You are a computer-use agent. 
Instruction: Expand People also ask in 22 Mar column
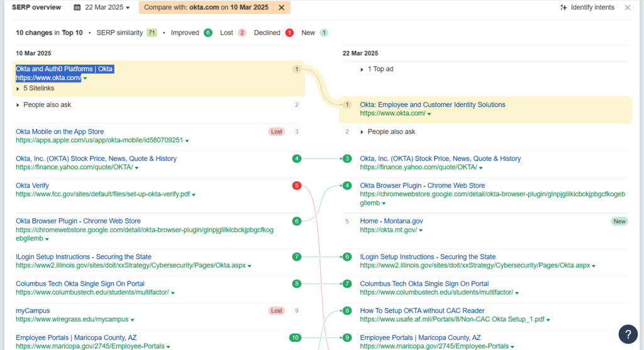pos(387,132)
